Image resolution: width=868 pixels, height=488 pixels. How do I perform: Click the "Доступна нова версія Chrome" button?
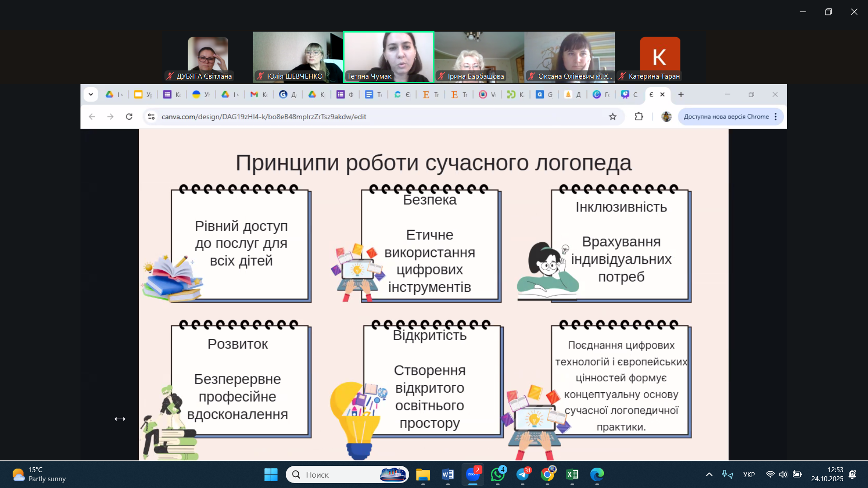click(726, 117)
